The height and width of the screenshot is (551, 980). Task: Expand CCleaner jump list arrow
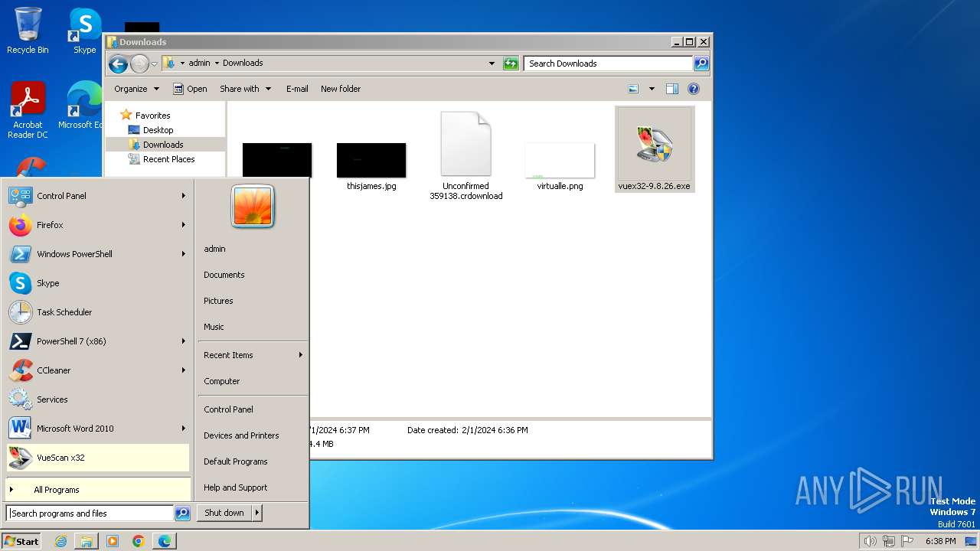(184, 370)
